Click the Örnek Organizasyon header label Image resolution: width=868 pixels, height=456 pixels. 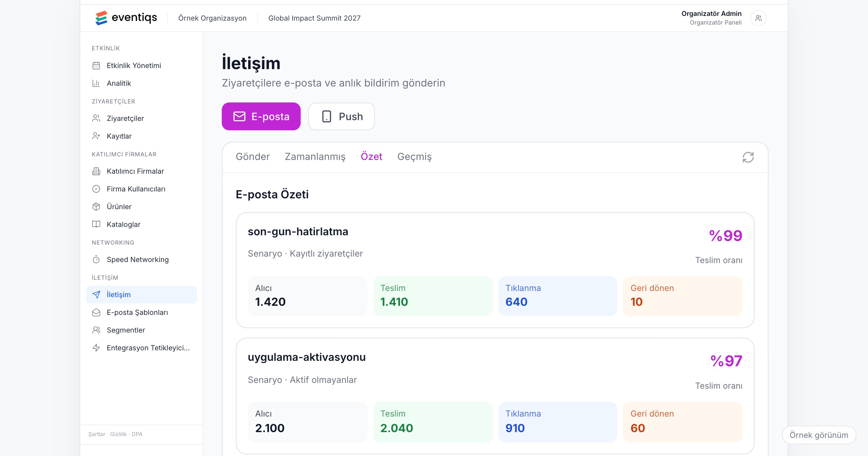tap(212, 18)
